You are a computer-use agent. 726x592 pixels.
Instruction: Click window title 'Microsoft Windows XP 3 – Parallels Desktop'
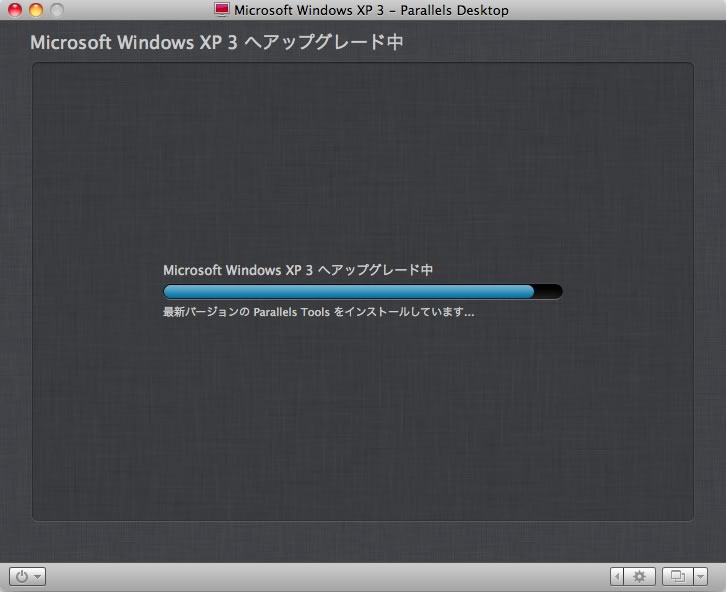tap(371, 10)
